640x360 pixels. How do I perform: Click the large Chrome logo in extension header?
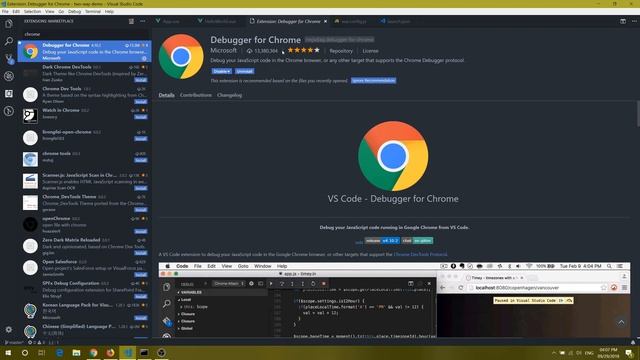[181, 57]
